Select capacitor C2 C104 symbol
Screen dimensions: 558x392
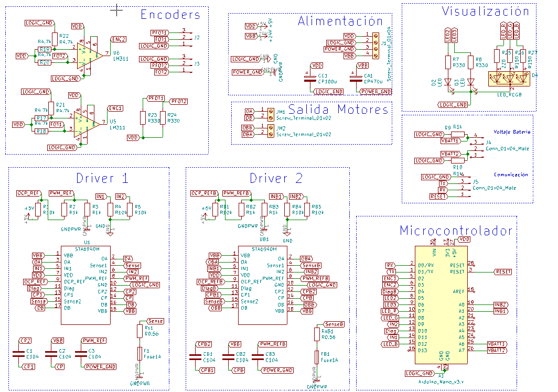tap(51, 354)
